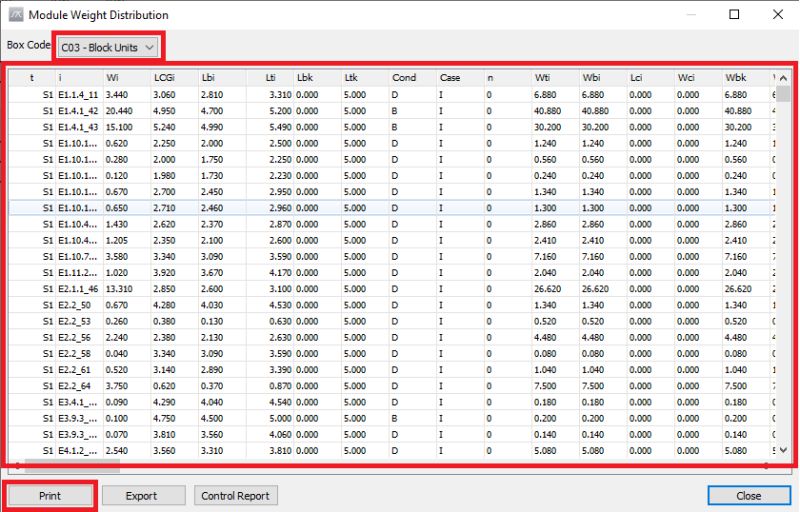The height and width of the screenshot is (512, 800).
Task: Click the Wbk value 5.080
Action: click(736, 451)
